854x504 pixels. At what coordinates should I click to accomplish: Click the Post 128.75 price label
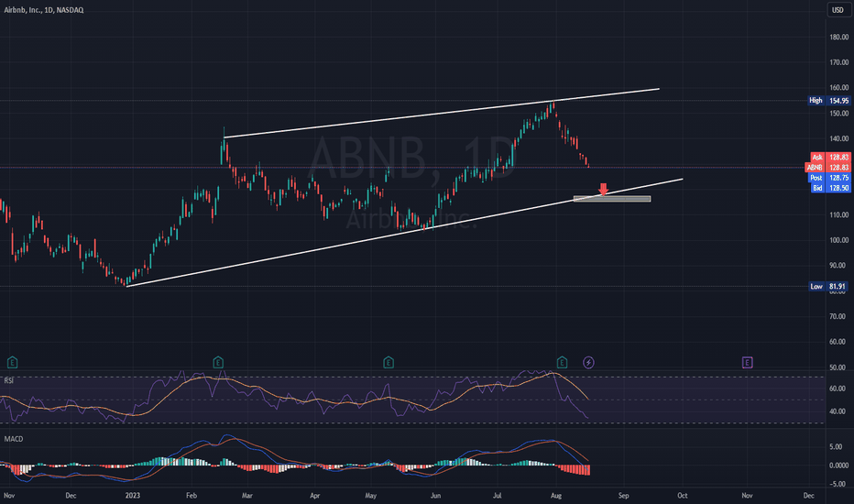pyautogui.click(x=829, y=178)
